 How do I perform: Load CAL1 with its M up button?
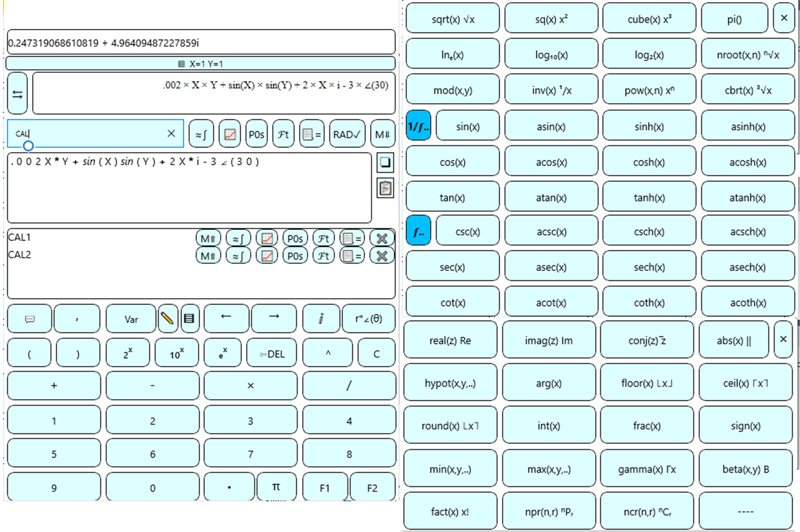[x=208, y=239]
